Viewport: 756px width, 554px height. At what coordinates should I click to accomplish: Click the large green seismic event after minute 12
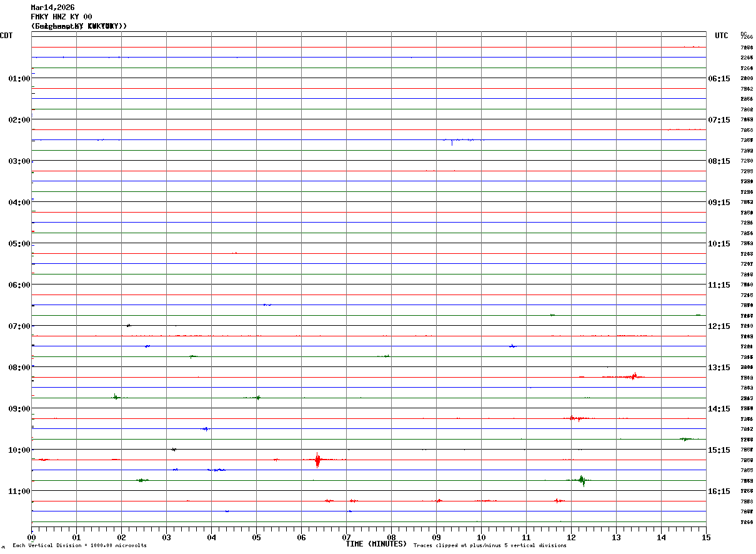coord(582,480)
